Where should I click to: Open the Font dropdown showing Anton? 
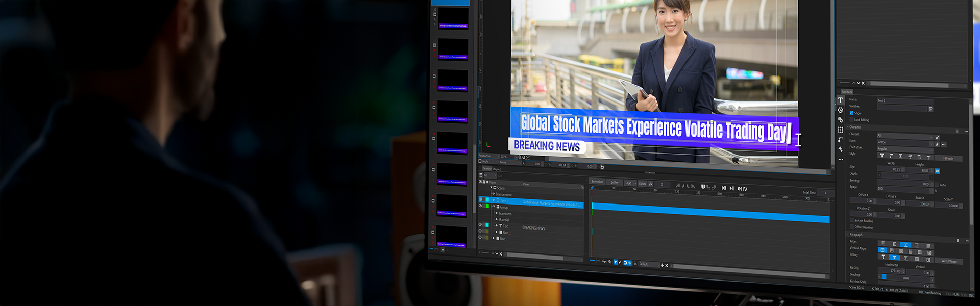coord(905,142)
